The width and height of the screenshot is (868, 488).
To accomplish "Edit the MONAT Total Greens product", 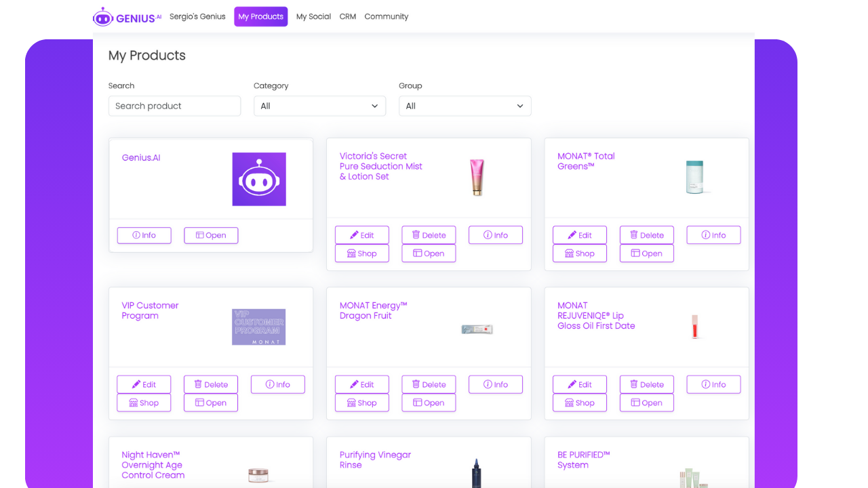I will [580, 235].
